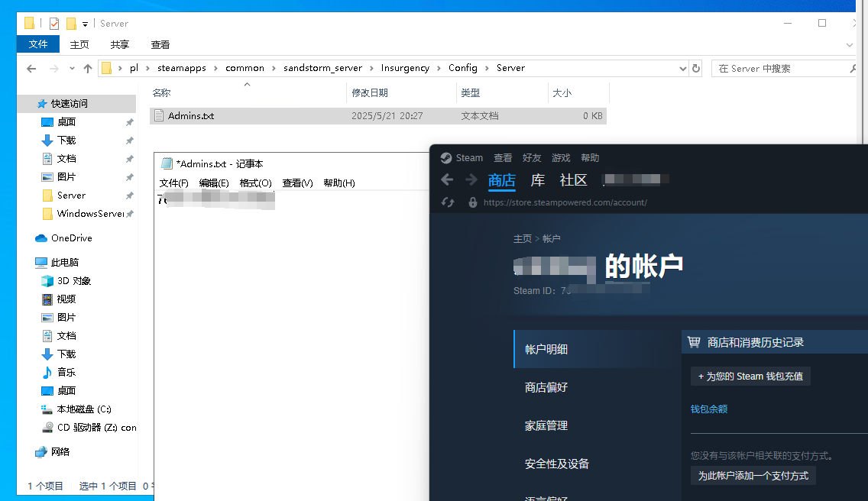Go up one folder level in Explorer
868x501 pixels.
click(x=87, y=69)
